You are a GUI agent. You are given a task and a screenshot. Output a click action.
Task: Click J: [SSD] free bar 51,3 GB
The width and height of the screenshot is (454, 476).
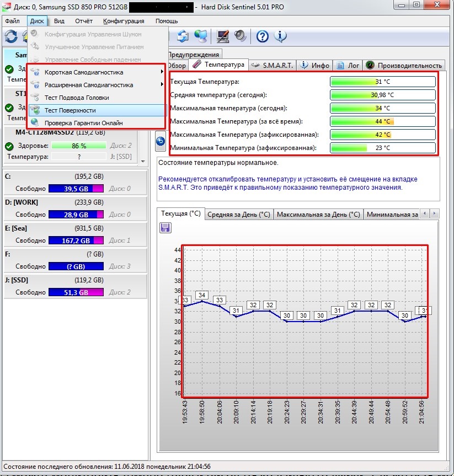(x=76, y=292)
